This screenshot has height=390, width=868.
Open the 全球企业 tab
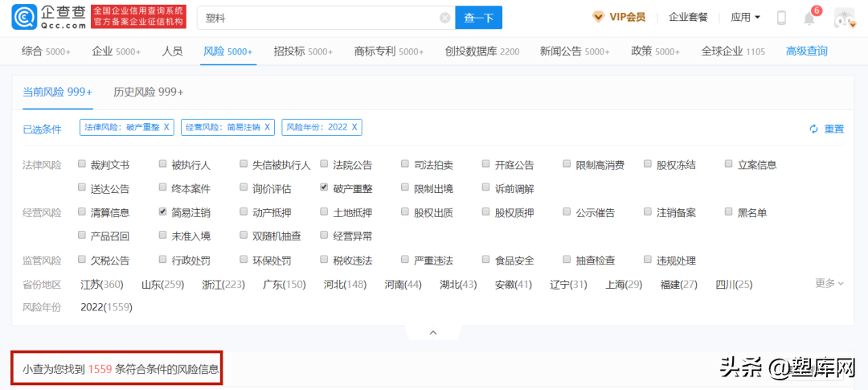tap(733, 51)
